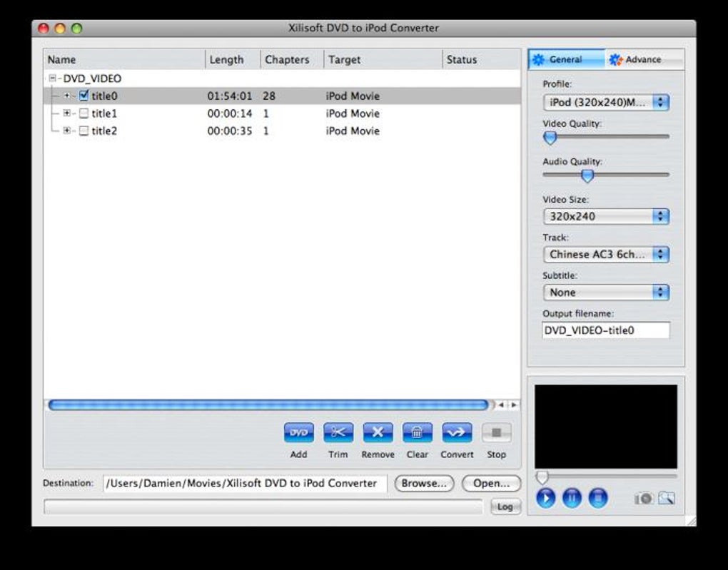Tick the title2 checkbox
Screen dimensions: 728x570
(x=84, y=131)
